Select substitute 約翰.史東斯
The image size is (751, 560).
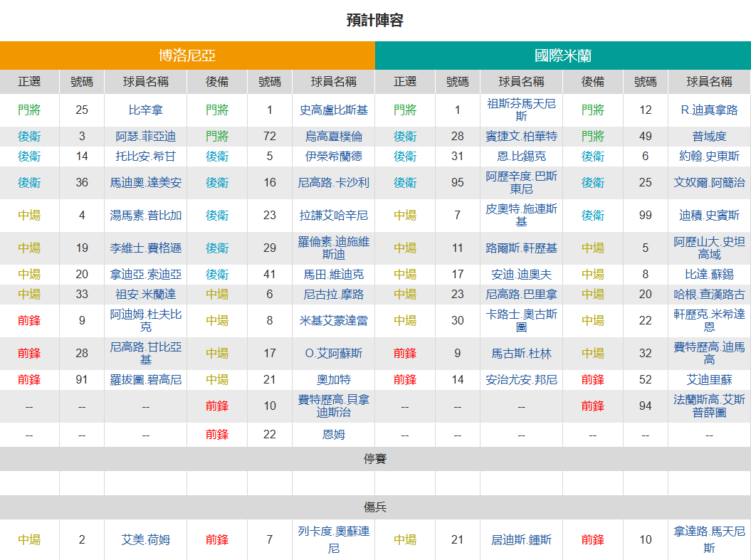(709, 157)
